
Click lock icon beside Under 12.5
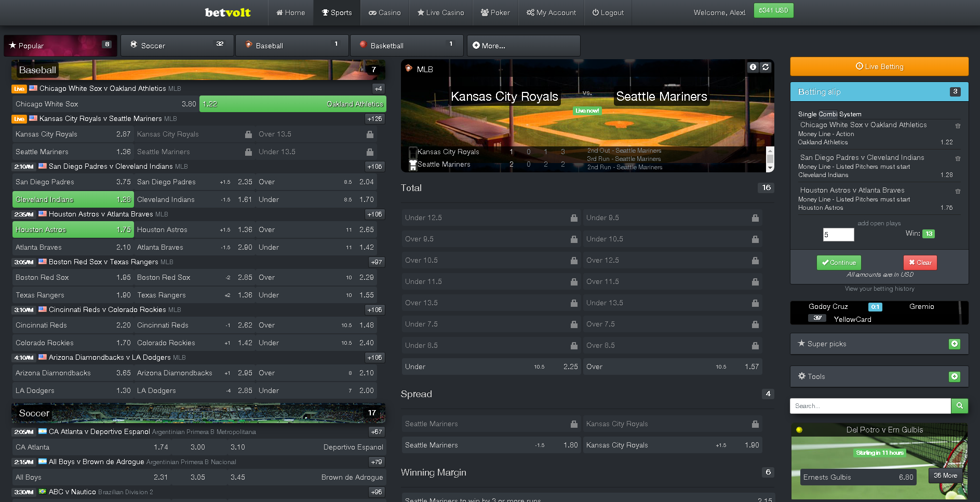(x=574, y=218)
